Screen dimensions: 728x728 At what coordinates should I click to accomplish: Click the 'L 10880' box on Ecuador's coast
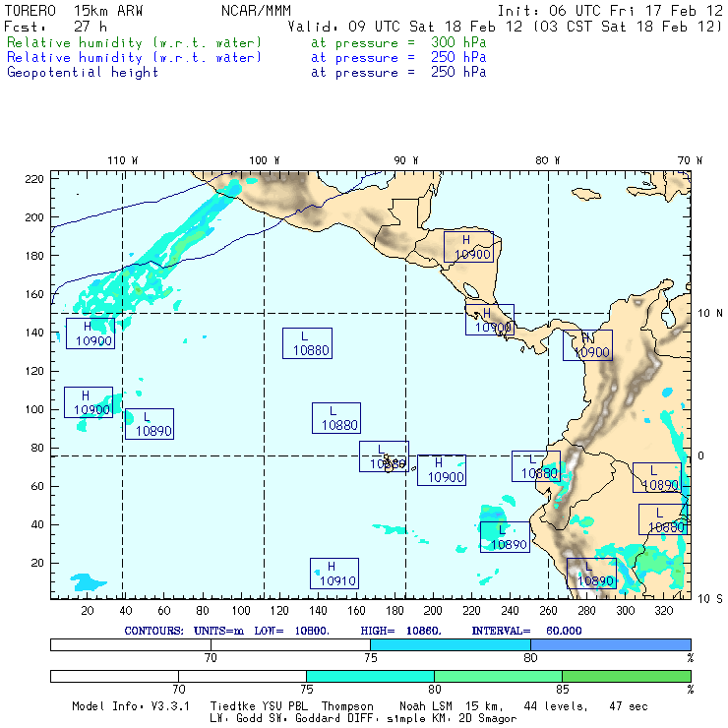pos(536,466)
